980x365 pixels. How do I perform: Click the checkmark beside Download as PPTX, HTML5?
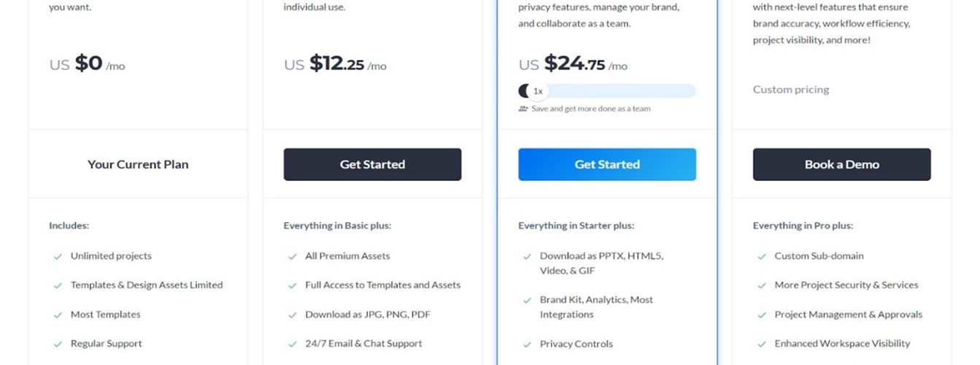click(527, 256)
